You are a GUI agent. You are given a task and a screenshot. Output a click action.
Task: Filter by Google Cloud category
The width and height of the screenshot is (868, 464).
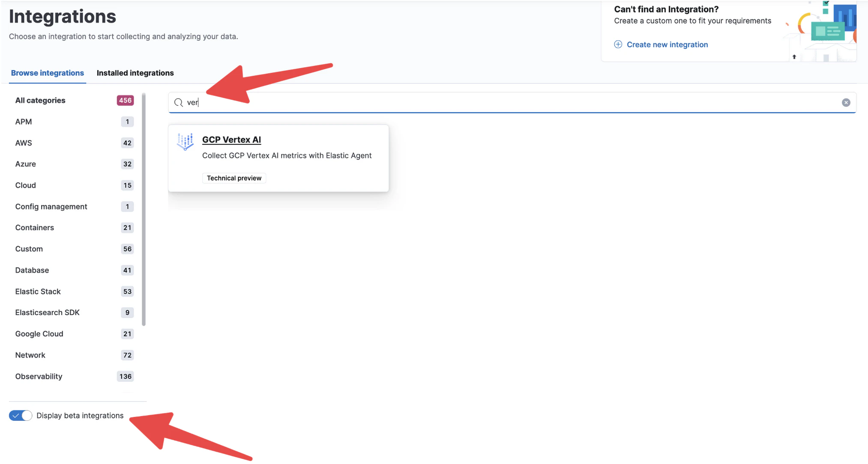tap(74, 334)
